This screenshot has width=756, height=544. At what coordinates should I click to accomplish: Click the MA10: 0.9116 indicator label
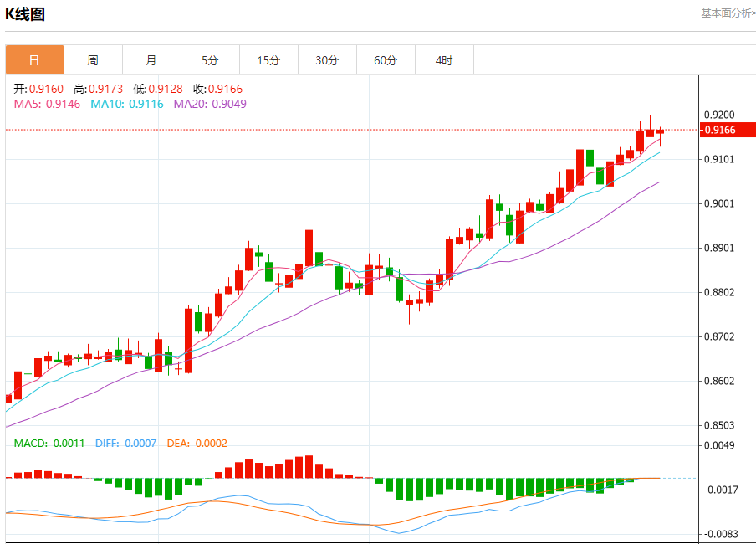click(127, 104)
